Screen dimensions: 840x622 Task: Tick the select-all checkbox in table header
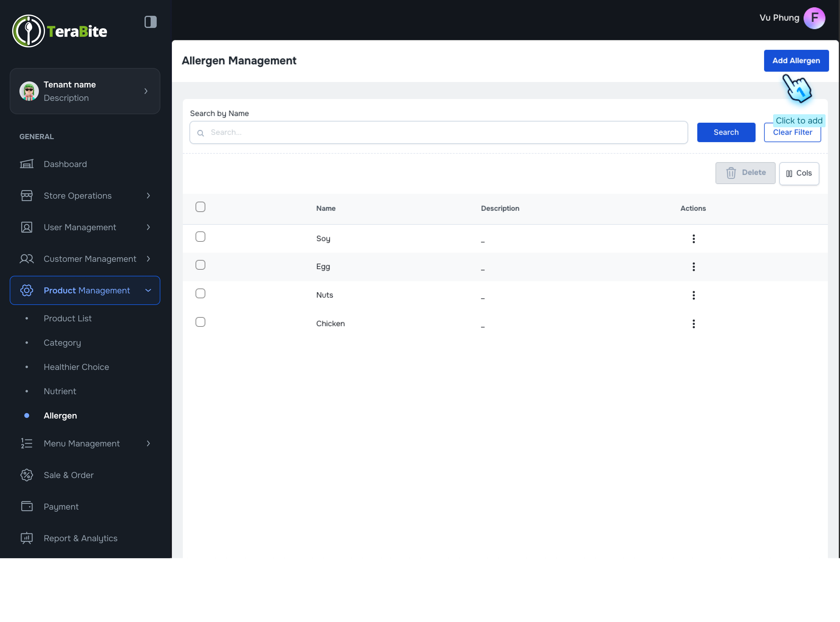[200, 207]
